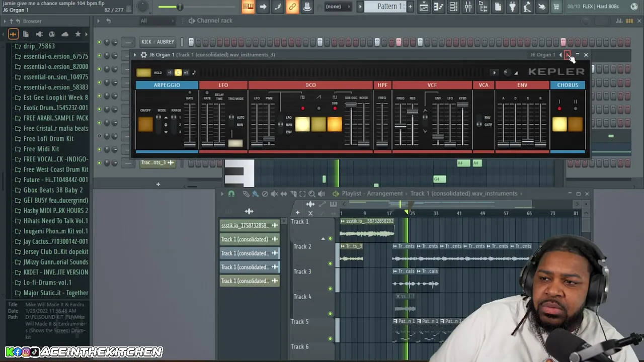The image size is (644, 362).
Task: Collapse Track 1 with its triangle arrow
Action: (323, 239)
